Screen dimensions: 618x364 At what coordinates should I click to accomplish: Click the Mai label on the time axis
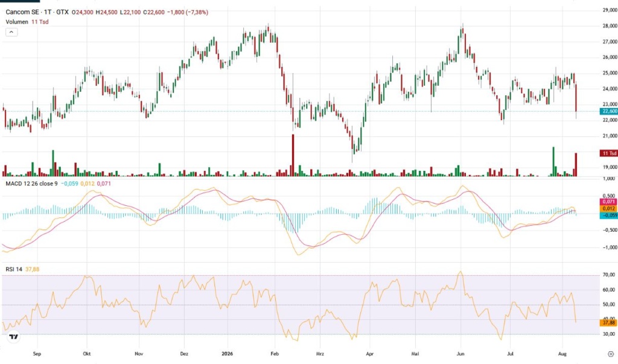tap(415, 354)
